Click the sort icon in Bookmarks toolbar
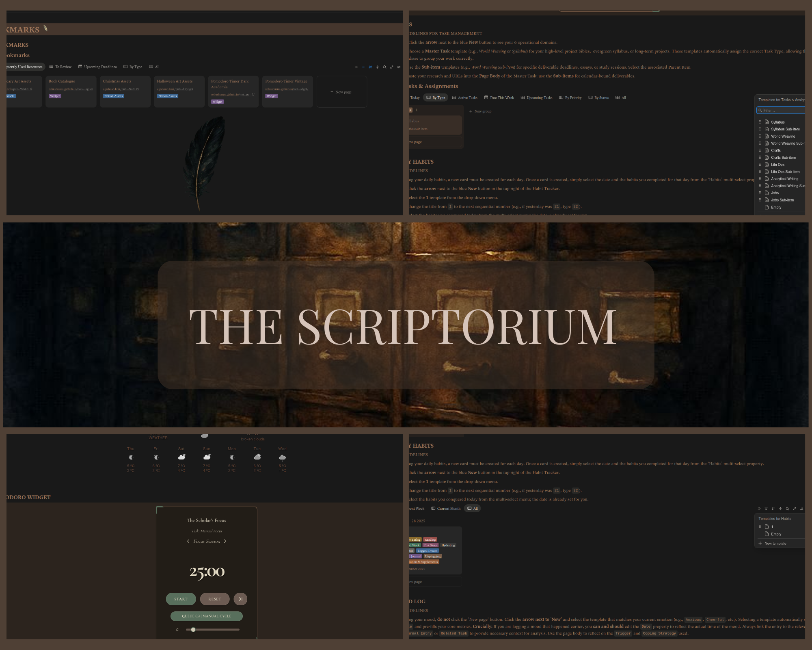The height and width of the screenshot is (650, 812). (x=370, y=67)
